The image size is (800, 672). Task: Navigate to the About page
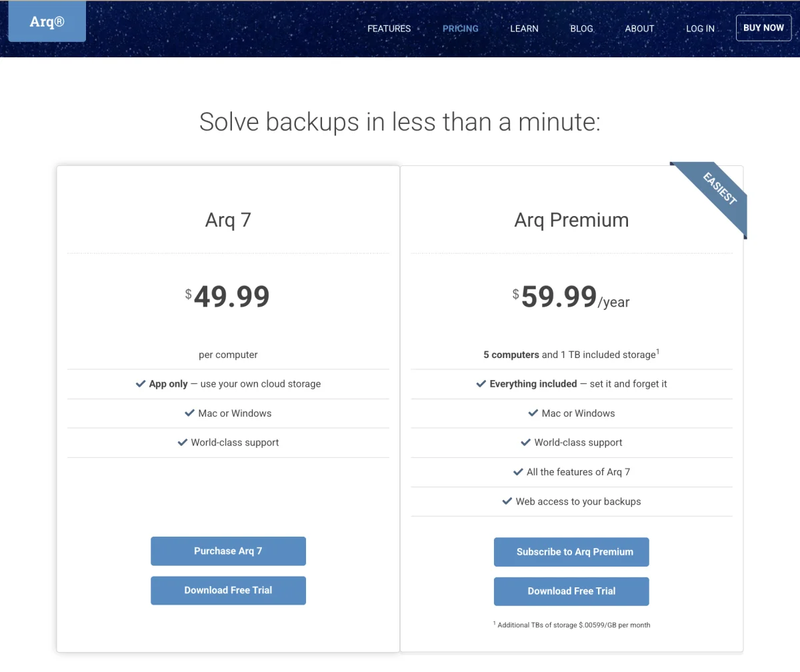pyautogui.click(x=639, y=29)
